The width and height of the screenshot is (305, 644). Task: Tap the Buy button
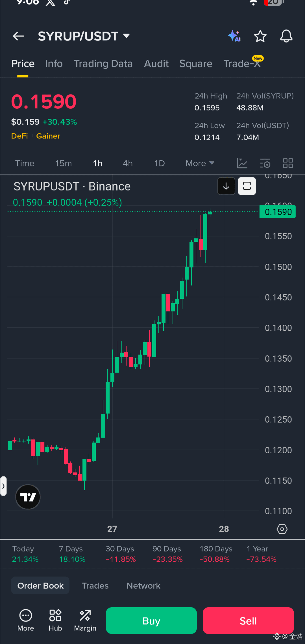pyautogui.click(x=151, y=621)
